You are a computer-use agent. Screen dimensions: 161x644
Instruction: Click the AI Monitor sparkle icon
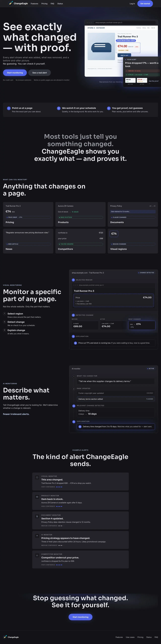[x=37, y=536]
